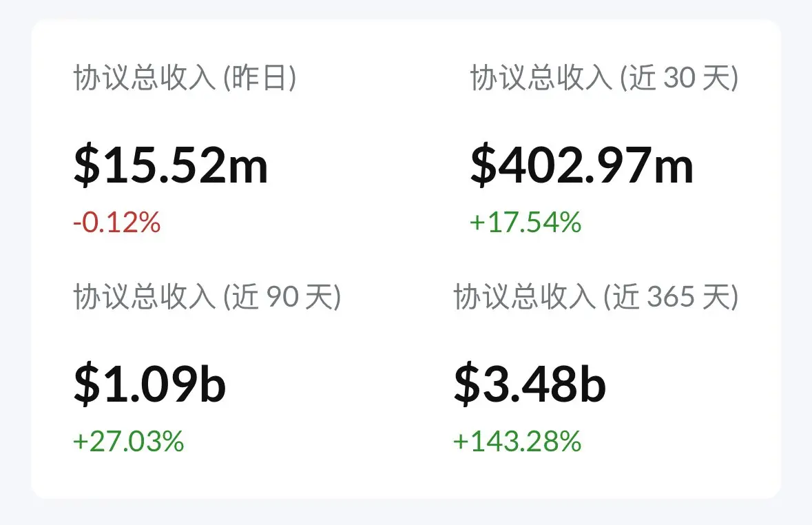This screenshot has height=525, width=812.
Task: Click the "30" in the 近 30 天 label
Action: (679, 79)
